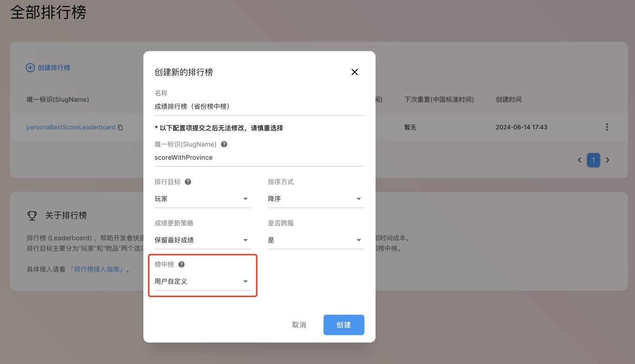Expand the 是否跨服 dropdown

[316, 240]
